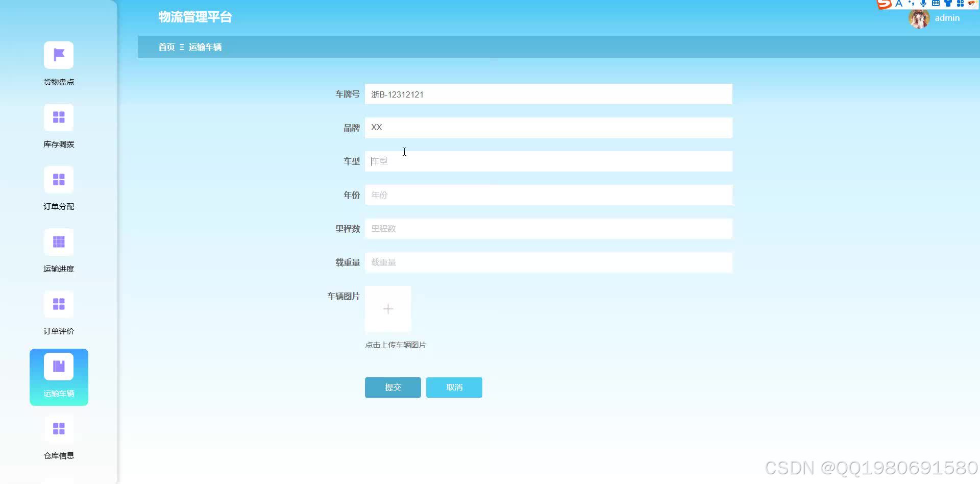Open 订单评价 grid icon in sidebar
The width and height of the screenshot is (980, 484).
pyautogui.click(x=59, y=304)
